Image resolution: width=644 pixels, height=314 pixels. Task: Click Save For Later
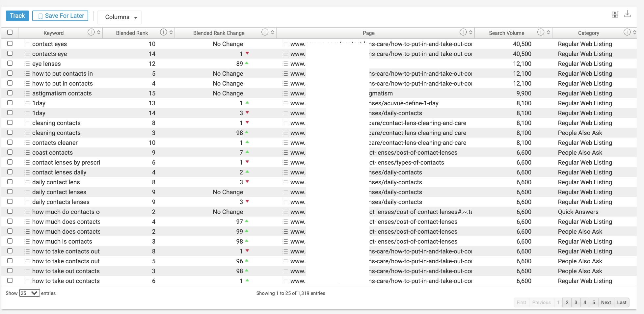click(60, 16)
